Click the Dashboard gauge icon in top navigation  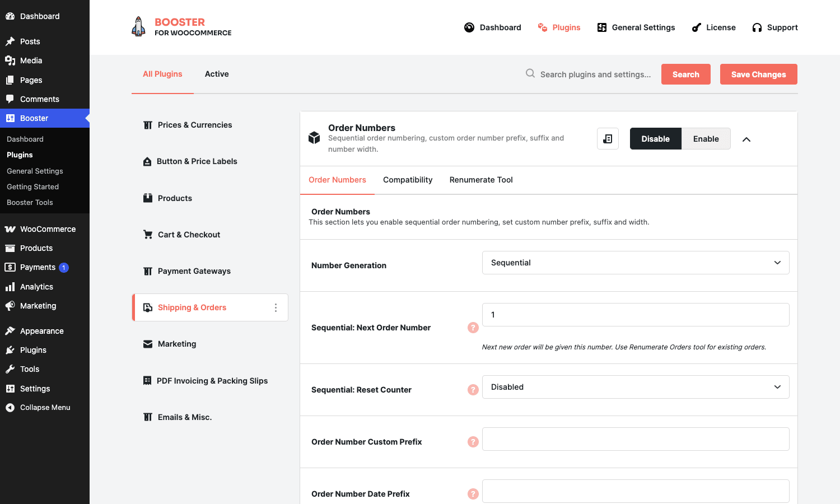coord(469,27)
